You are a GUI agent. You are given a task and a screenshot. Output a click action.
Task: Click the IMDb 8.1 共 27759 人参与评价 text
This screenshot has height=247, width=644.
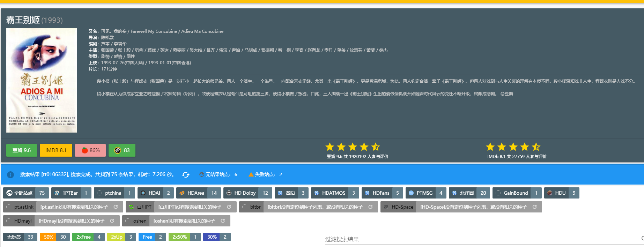(x=517, y=157)
